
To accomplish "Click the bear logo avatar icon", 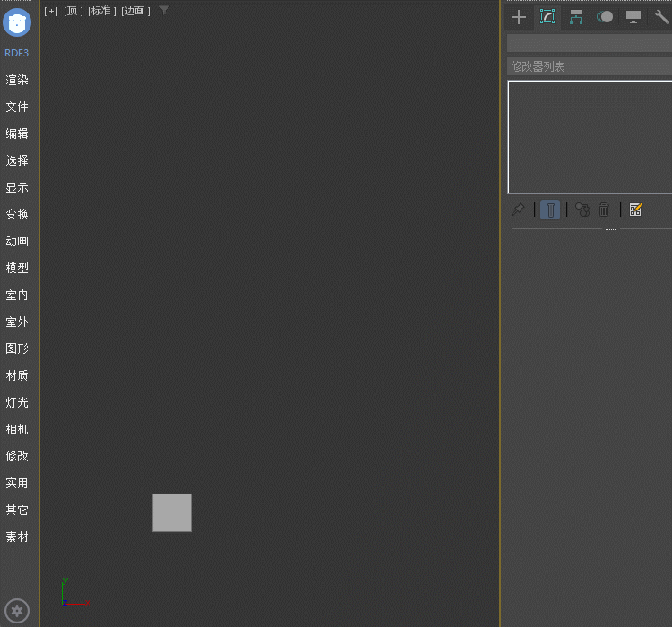I will 17,22.
